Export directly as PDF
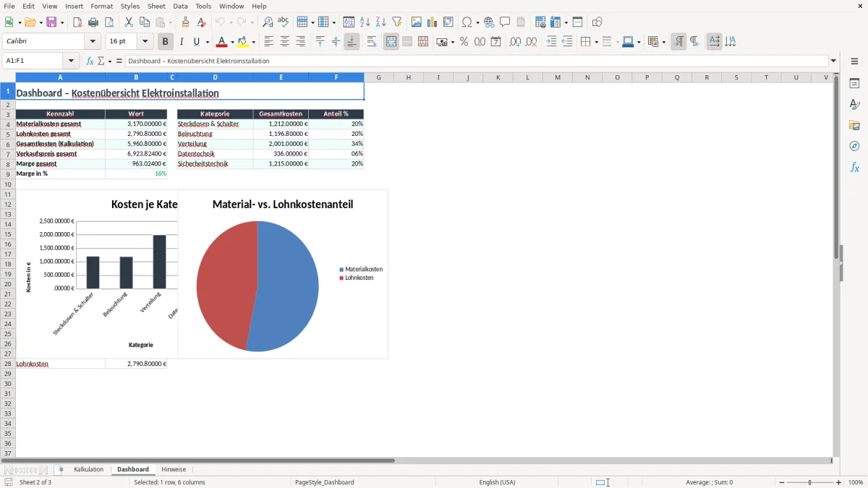This screenshot has height=488, width=868. [77, 22]
